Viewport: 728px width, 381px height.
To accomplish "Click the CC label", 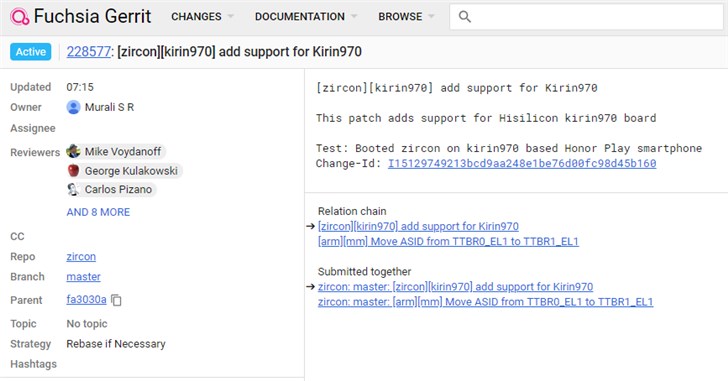I will click(17, 236).
